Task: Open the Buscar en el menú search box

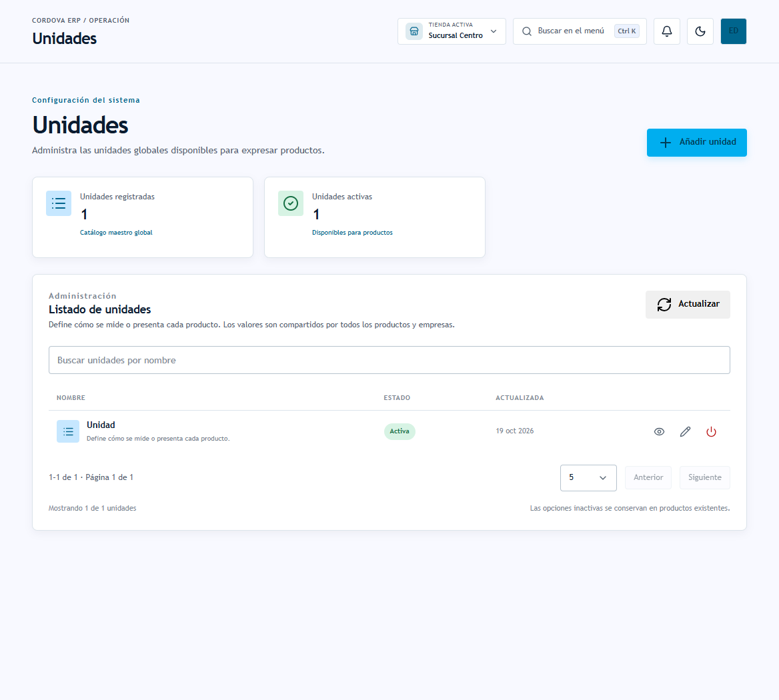Action: [x=580, y=31]
